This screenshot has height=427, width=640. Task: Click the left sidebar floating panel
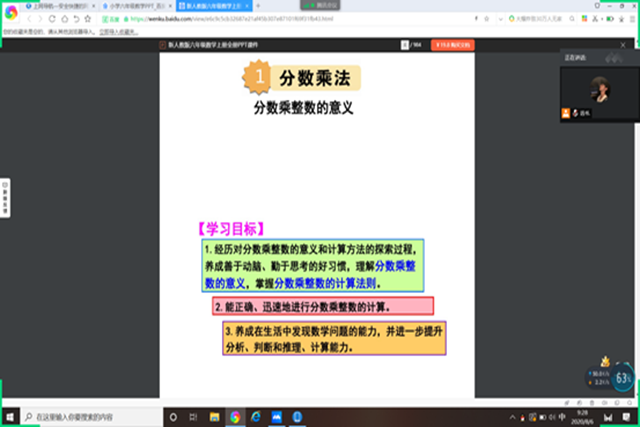[5, 198]
